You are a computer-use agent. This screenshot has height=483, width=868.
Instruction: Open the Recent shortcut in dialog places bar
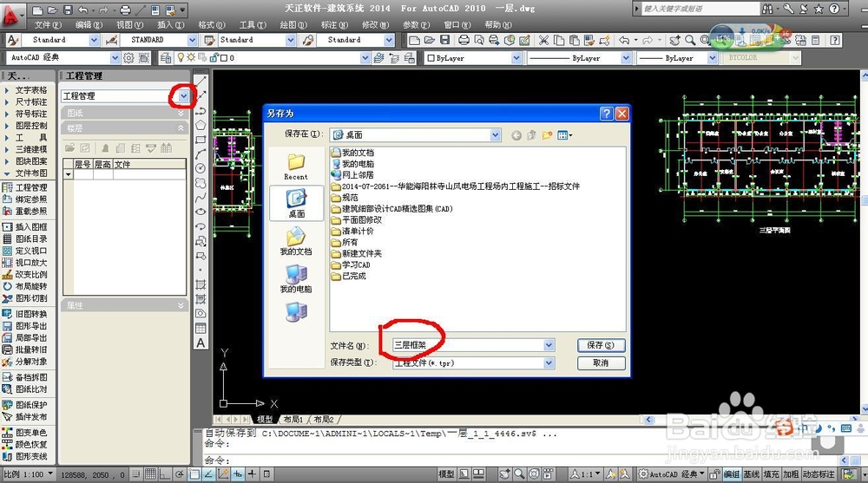click(296, 166)
